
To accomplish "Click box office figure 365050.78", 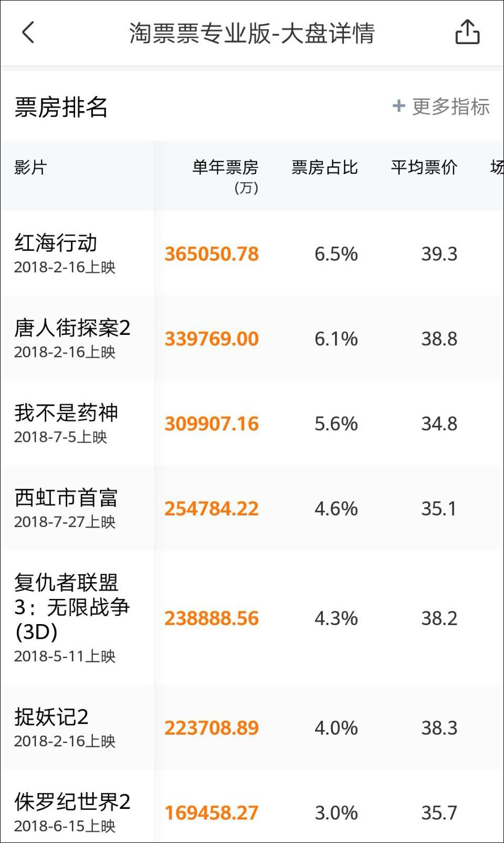I will click(x=212, y=254).
